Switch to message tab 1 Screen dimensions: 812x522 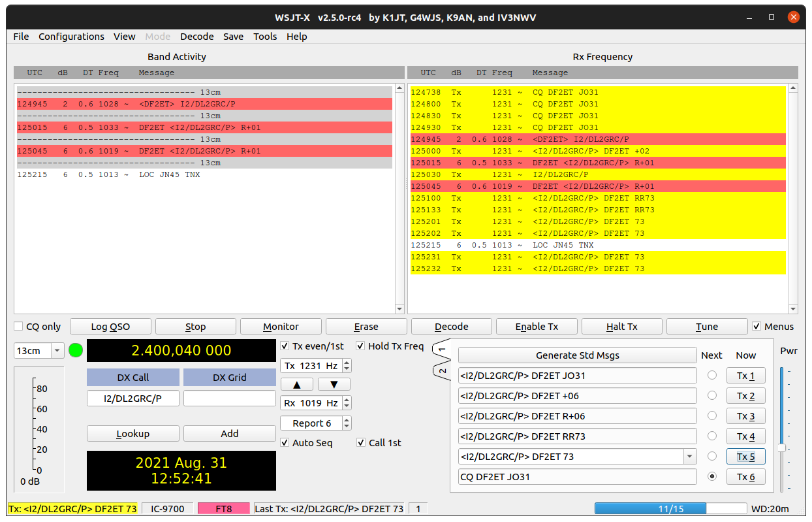click(441, 350)
